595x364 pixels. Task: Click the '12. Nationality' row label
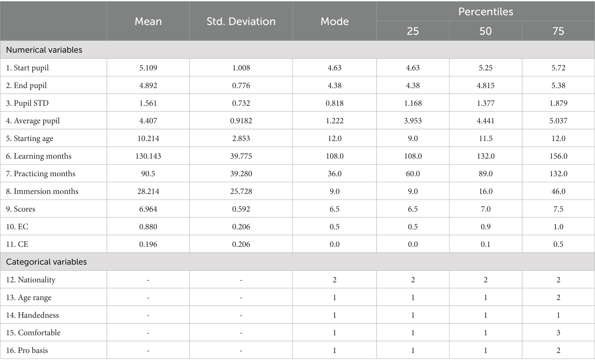tap(31, 280)
